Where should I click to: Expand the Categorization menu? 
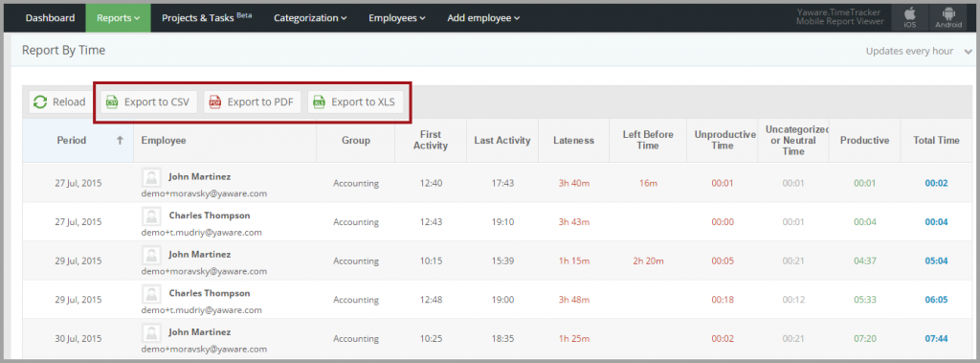[x=310, y=18]
